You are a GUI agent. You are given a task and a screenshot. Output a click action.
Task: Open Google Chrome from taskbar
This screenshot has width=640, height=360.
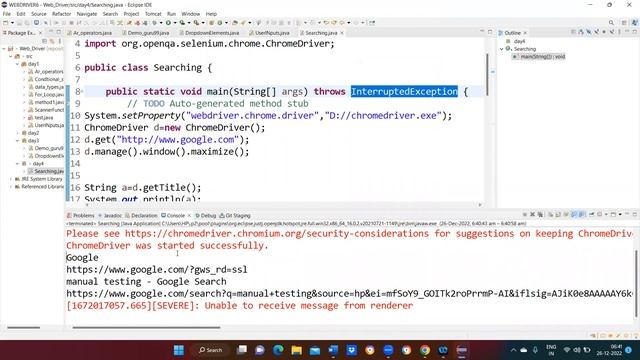(x=425, y=350)
